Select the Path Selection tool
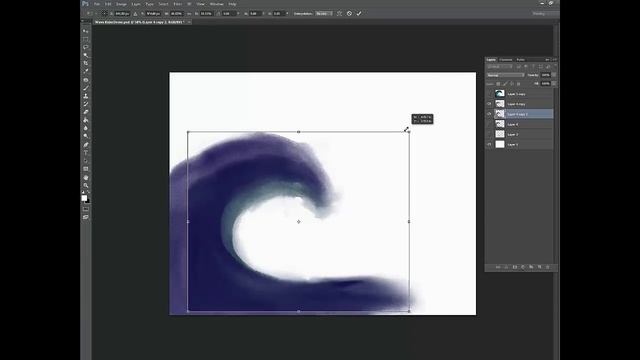Screen dimensions: 640x360 (86, 161)
